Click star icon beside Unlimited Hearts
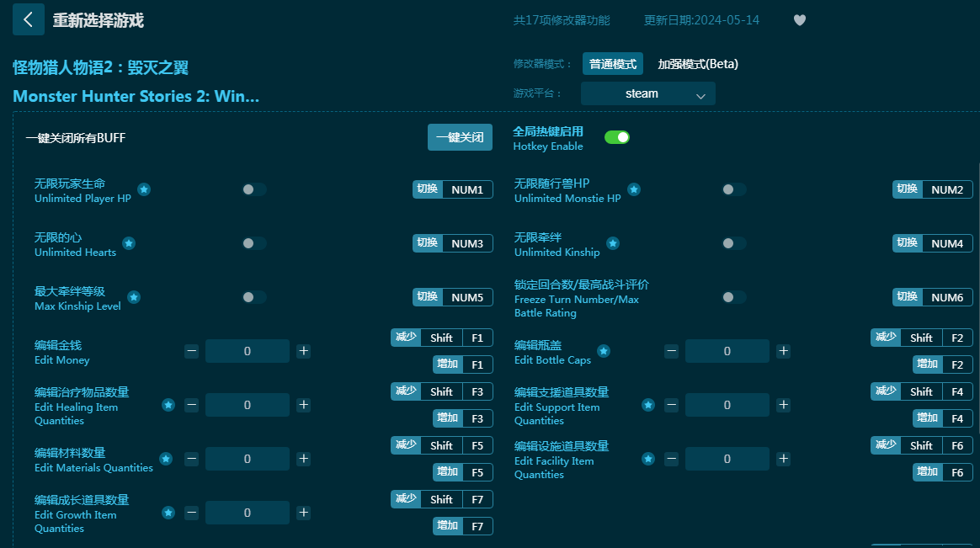 [x=129, y=243]
